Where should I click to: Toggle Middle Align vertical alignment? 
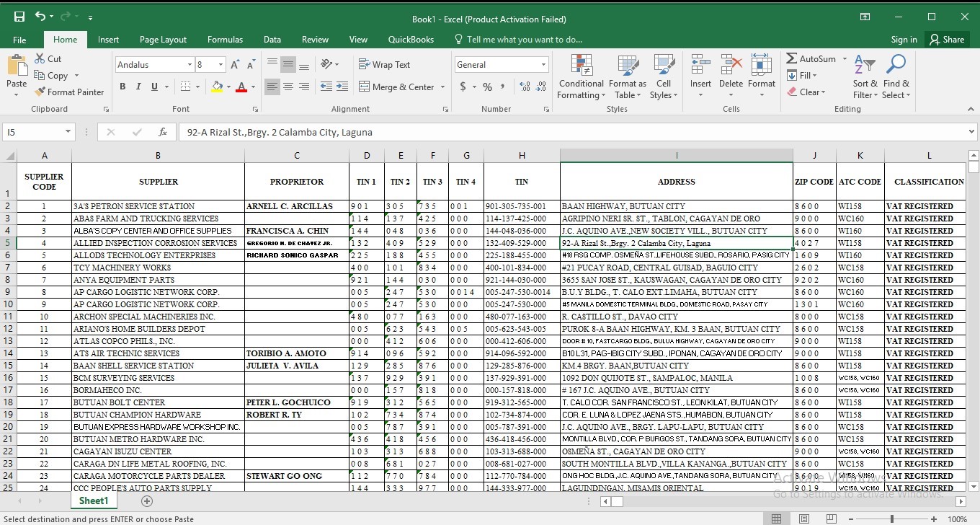[288, 64]
